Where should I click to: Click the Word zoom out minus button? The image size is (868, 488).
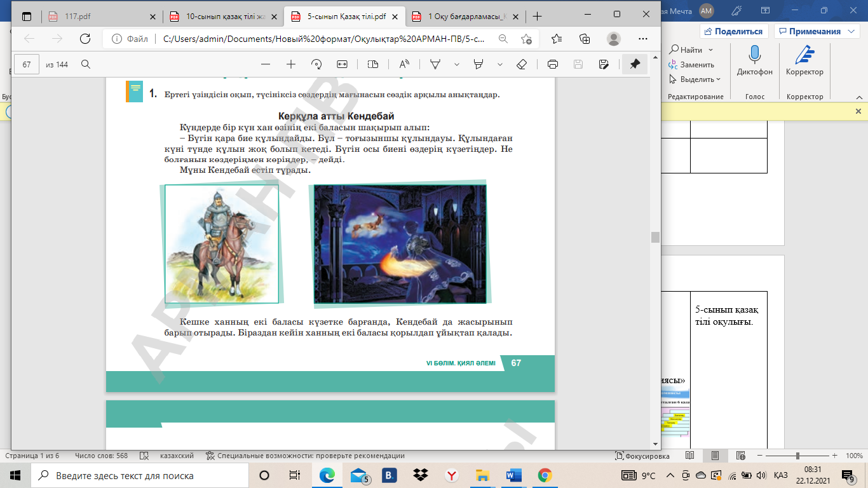coord(759,456)
